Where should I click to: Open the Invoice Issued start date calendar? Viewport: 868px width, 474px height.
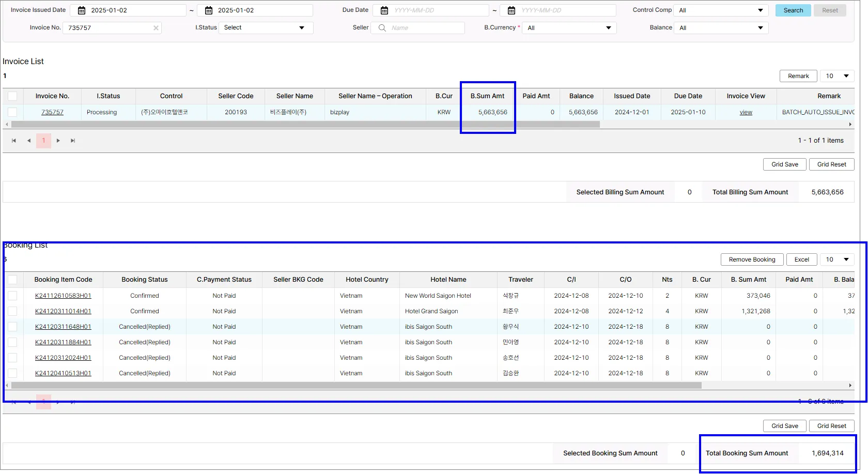(82, 10)
